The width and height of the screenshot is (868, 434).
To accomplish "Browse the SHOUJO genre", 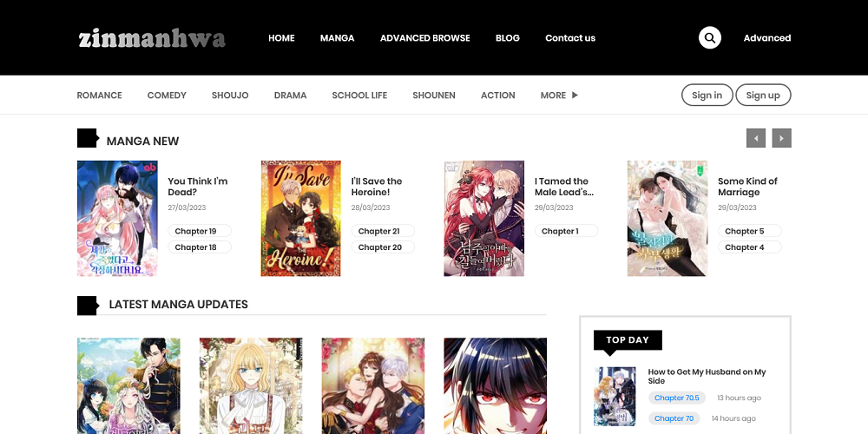I will [x=230, y=95].
